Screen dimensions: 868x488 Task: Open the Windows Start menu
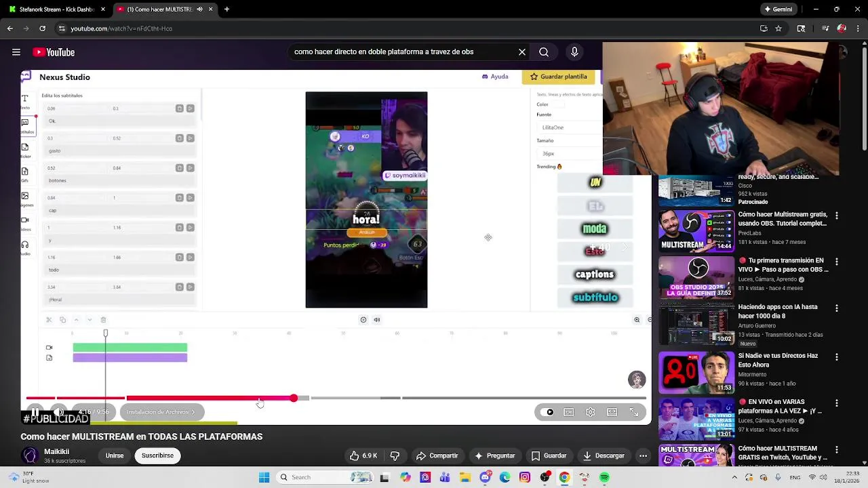264,477
